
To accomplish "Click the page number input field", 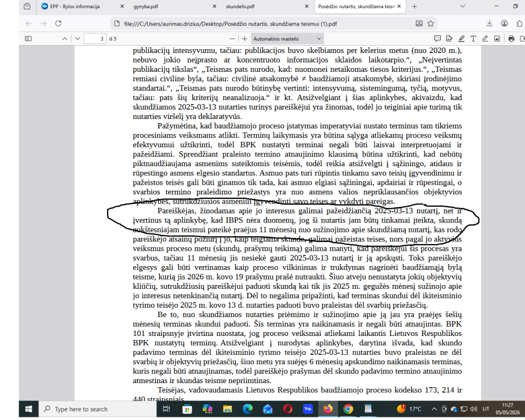I will pos(95,39).
